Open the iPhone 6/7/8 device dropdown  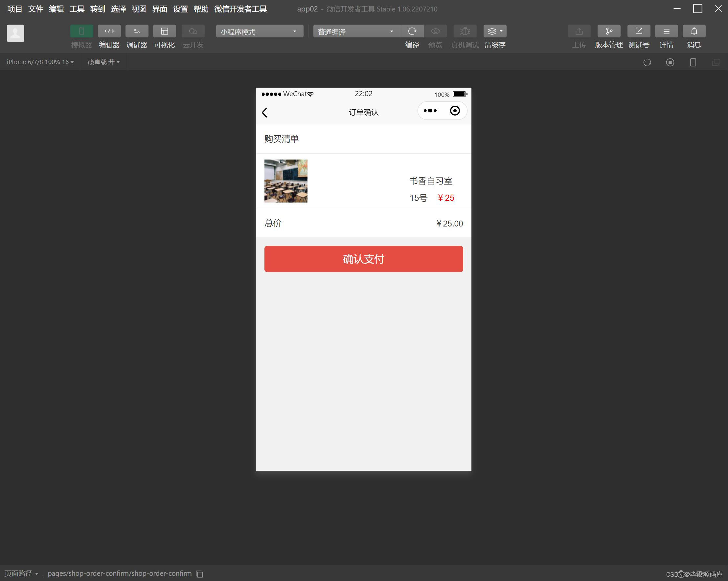tap(40, 62)
